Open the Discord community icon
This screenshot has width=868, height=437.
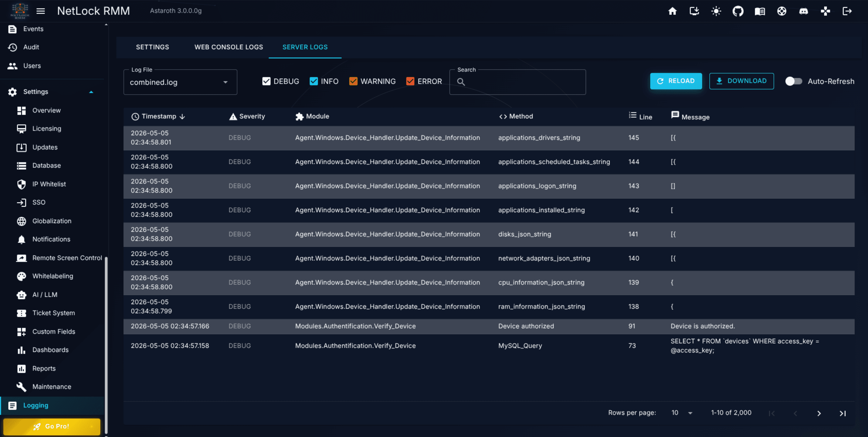click(803, 11)
